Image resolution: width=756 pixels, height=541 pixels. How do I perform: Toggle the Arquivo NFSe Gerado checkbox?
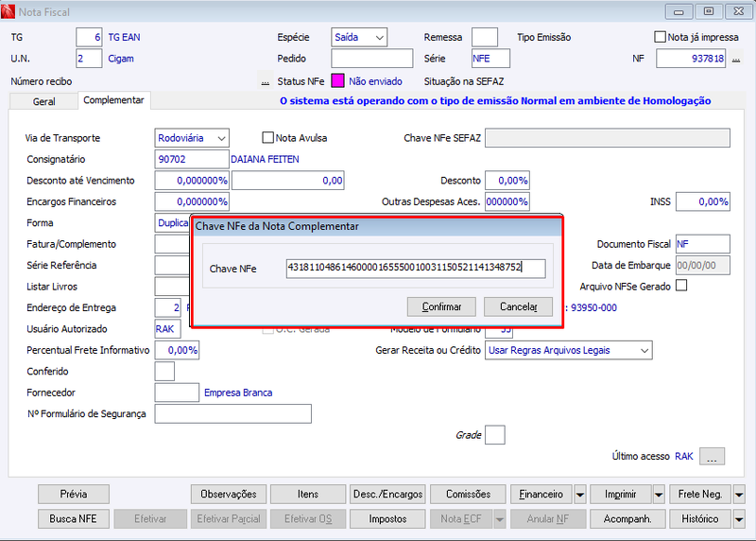click(681, 286)
